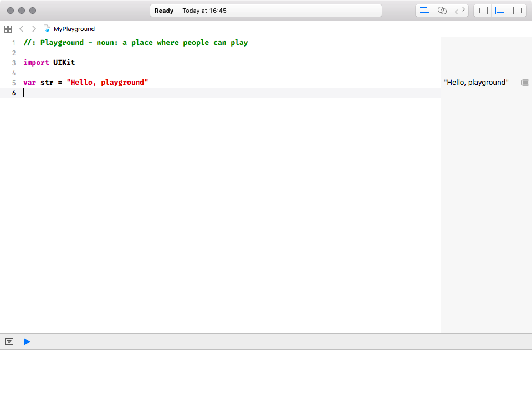Run the playground with the play button
The width and height of the screenshot is (532, 413).
(x=27, y=341)
